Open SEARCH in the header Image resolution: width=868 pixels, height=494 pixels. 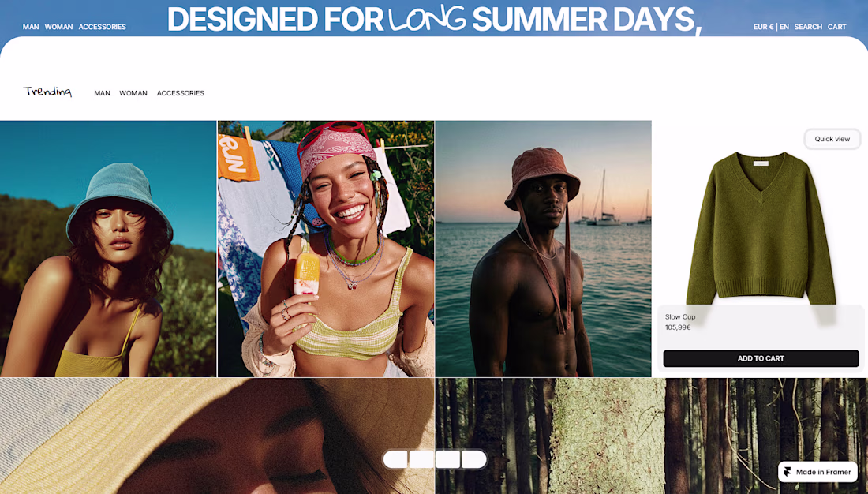pyautogui.click(x=808, y=27)
